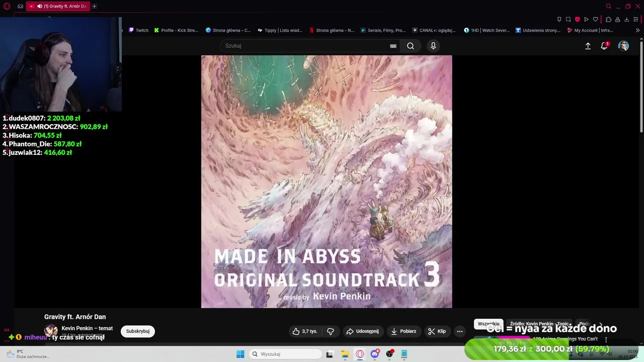This screenshot has width=644, height=362.
Task: Click the Gravity ft. Arnór Dan title
Action: (x=75, y=317)
